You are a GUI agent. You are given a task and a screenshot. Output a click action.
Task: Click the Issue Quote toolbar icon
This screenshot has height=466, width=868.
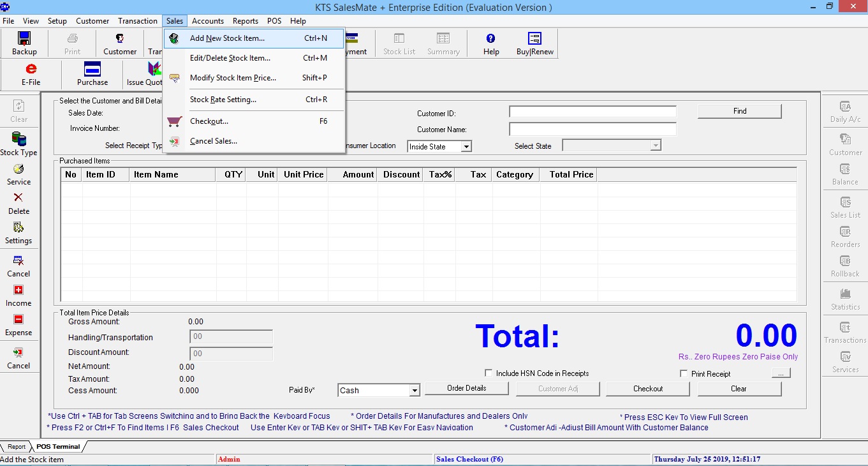tap(154, 69)
